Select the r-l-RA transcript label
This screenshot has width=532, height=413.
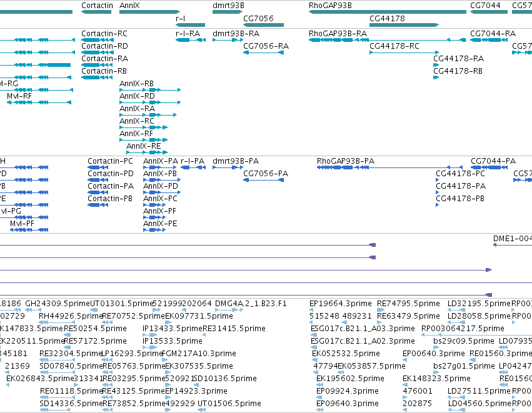pyautogui.click(x=188, y=34)
